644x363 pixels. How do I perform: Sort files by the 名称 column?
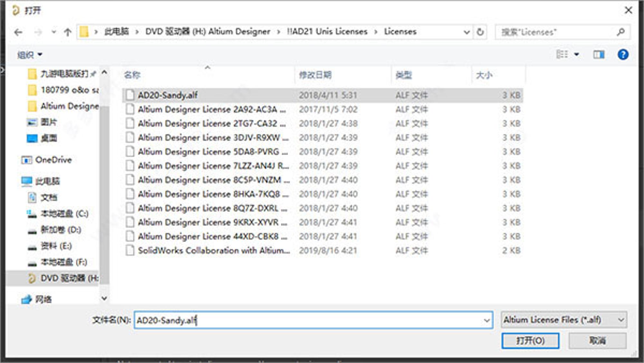click(x=132, y=75)
